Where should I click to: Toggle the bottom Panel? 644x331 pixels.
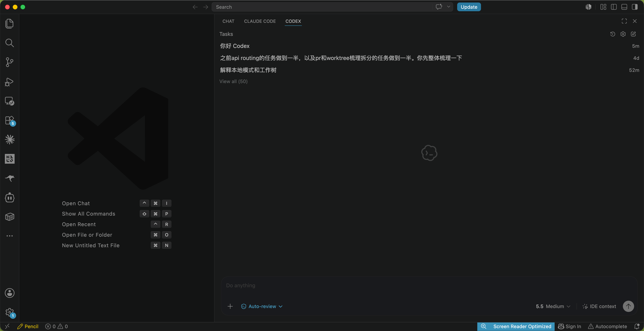click(x=624, y=7)
